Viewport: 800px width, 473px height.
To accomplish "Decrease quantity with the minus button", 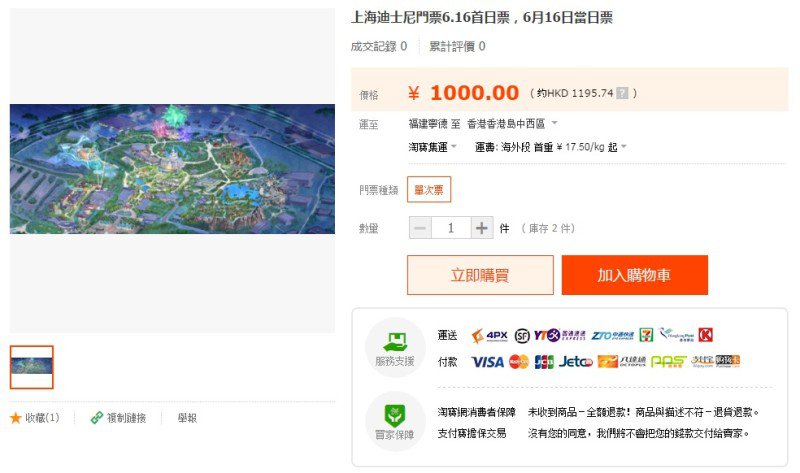I will (x=420, y=228).
